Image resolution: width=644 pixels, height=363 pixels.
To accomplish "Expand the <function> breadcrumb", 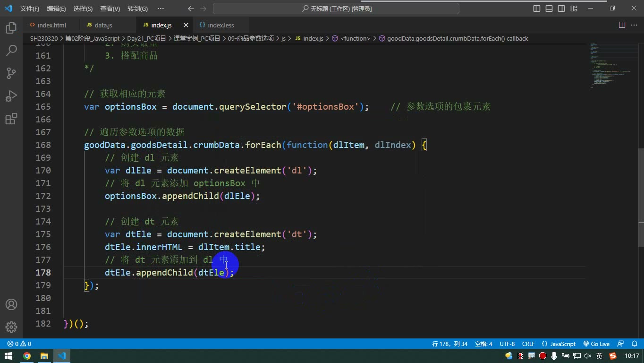I will (x=351, y=38).
